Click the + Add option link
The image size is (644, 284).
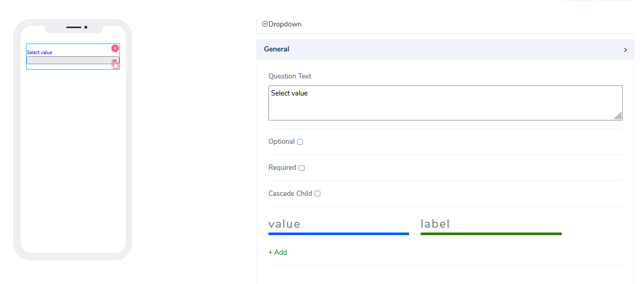point(277,253)
